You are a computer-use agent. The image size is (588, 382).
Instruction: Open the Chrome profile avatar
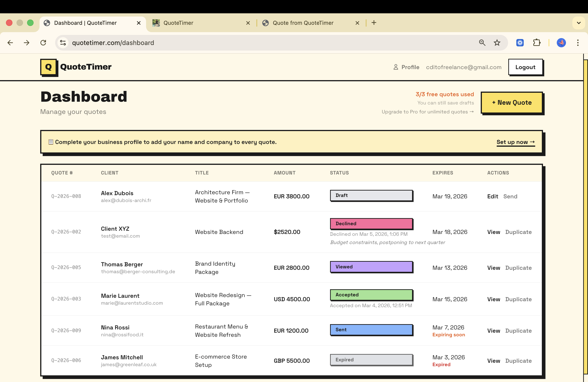tap(561, 42)
